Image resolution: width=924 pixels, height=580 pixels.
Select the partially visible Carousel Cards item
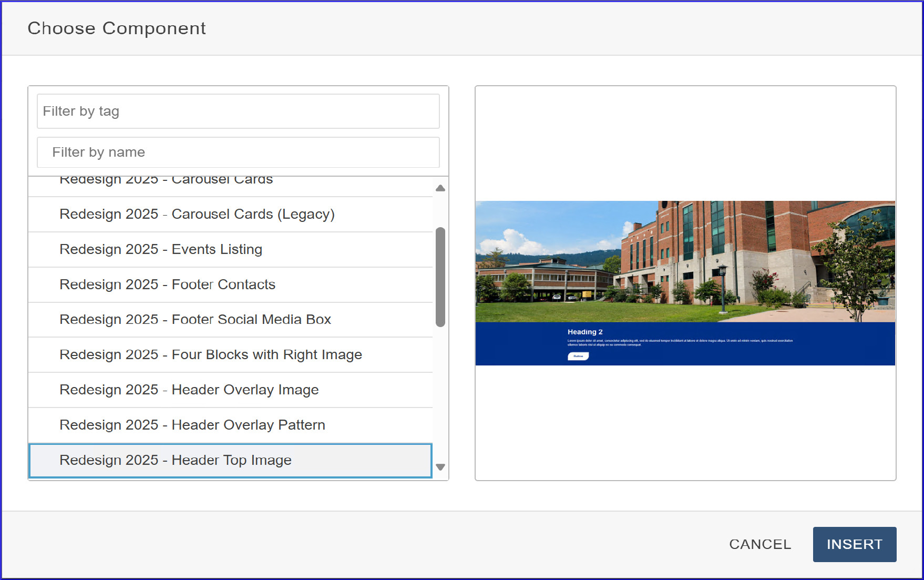click(166, 182)
